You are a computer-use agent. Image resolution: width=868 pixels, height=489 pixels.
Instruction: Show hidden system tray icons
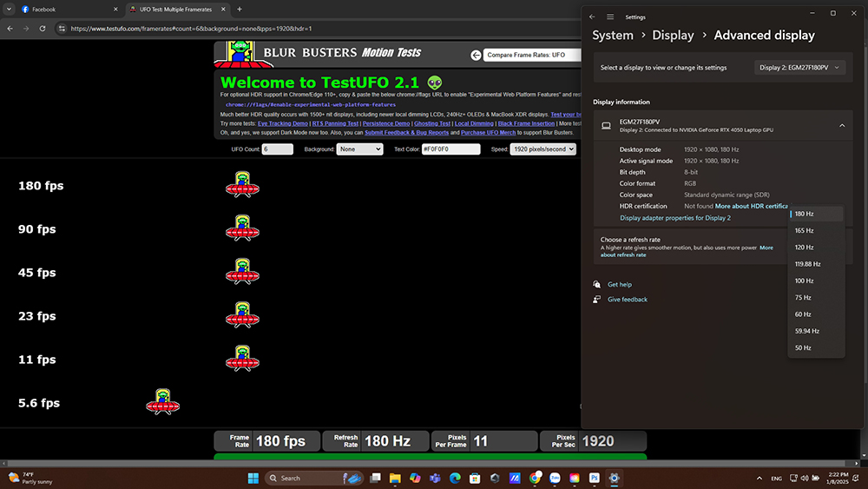tap(759, 478)
